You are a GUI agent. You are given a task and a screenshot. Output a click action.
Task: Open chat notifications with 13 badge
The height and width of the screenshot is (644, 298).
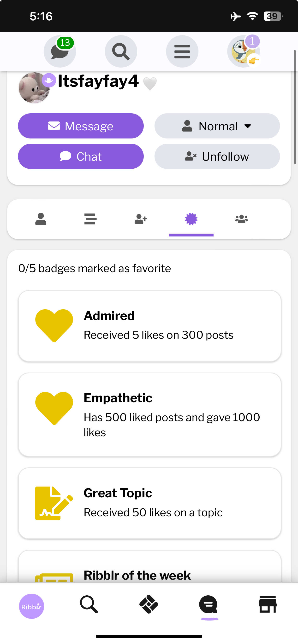click(60, 51)
